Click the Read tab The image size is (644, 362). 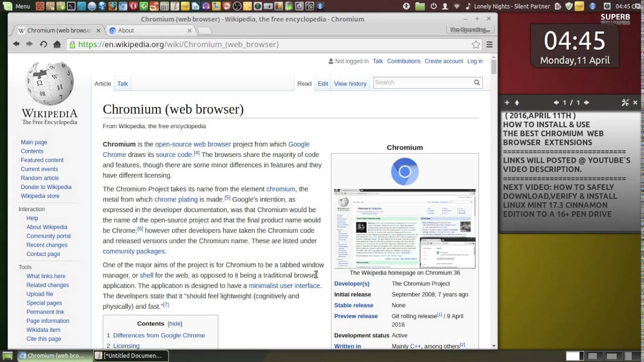pyautogui.click(x=304, y=83)
